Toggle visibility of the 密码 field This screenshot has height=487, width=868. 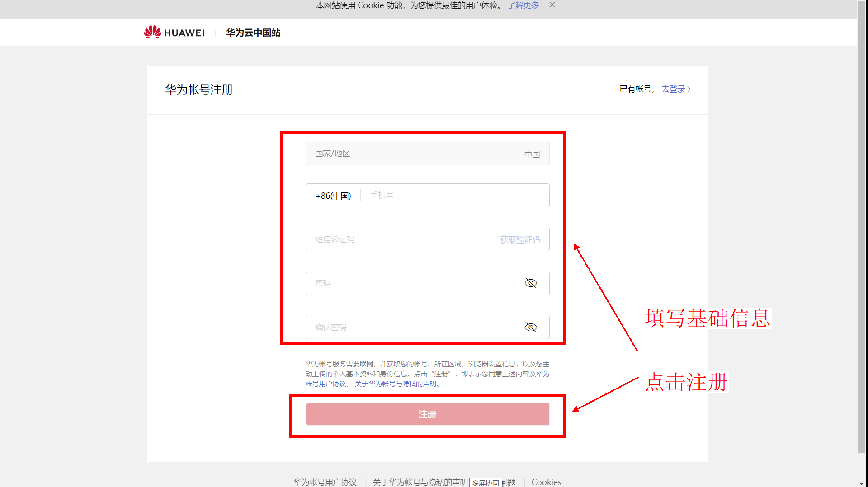(531, 283)
